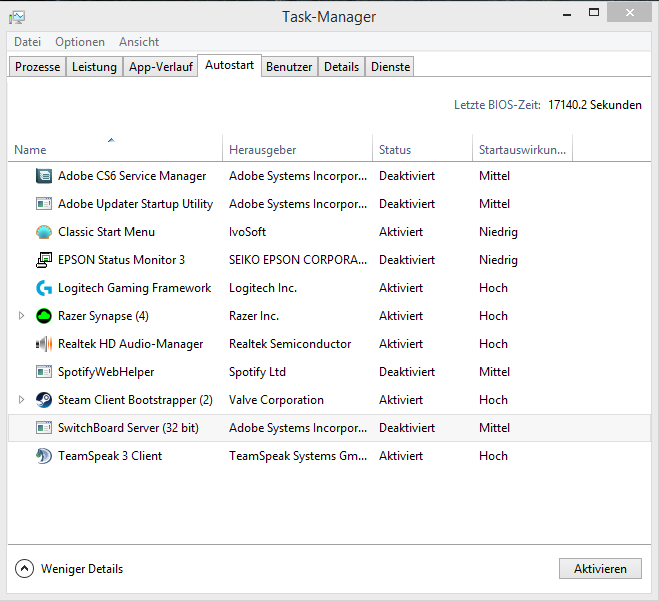Click the Spotify Ltd publisher cell

click(x=257, y=372)
